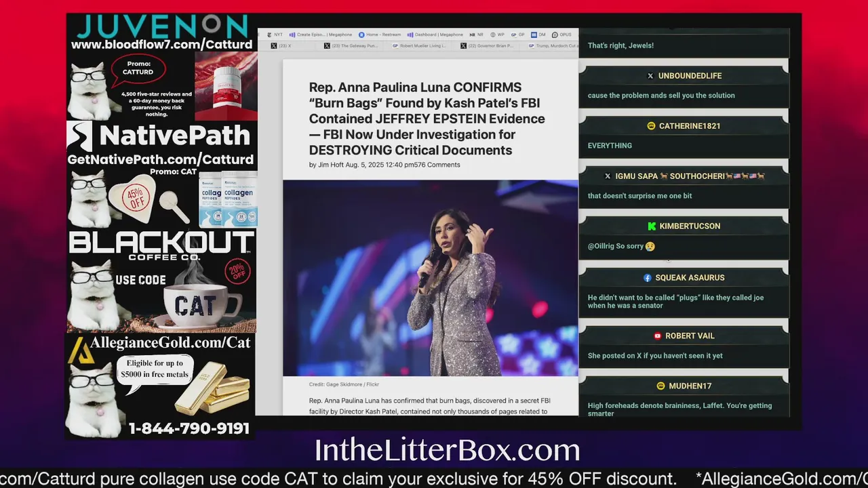The image size is (868, 488).
Task: Click the www.bloodflow7.com/Catturd URL text
Action: pyautogui.click(x=161, y=45)
